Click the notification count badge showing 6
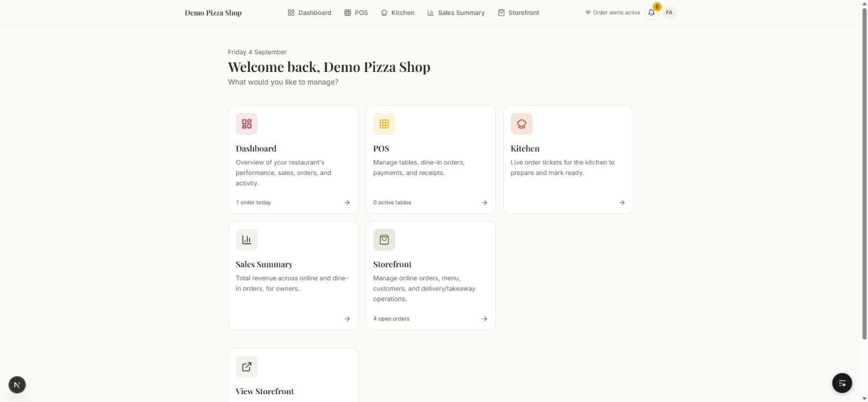The height and width of the screenshot is (402, 868). [657, 7]
